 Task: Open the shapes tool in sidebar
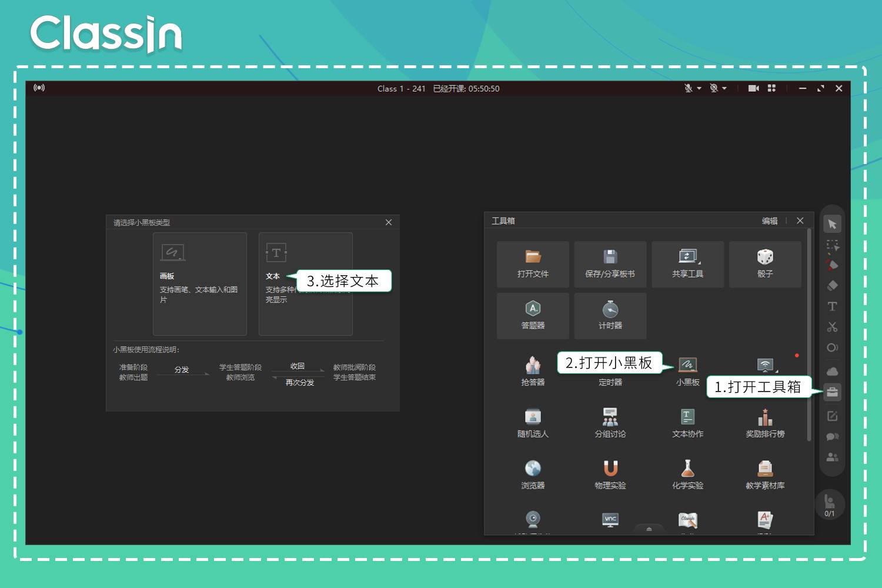(832, 348)
